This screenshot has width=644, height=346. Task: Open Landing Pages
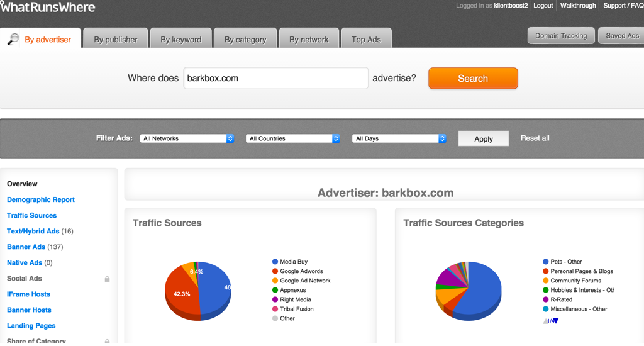click(x=31, y=325)
